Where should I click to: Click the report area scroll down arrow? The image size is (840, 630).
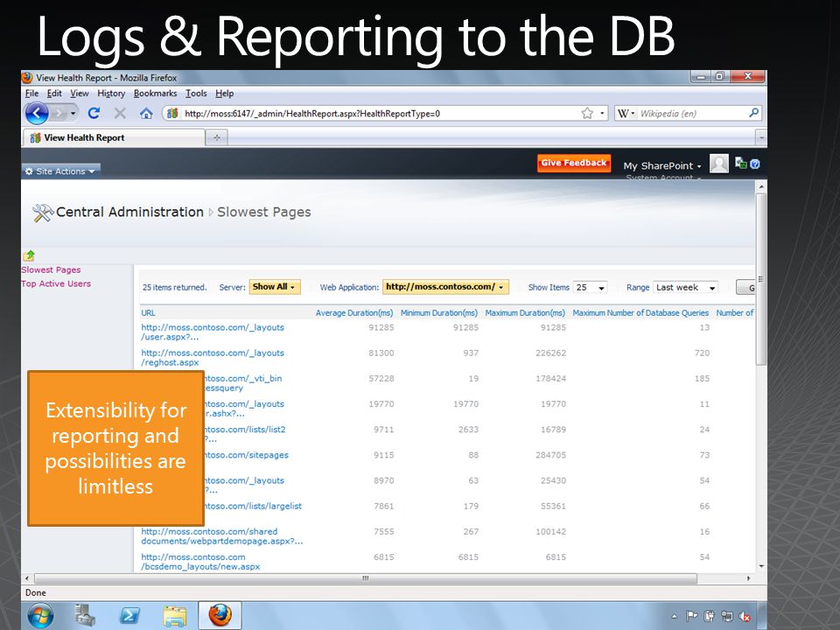761,567
